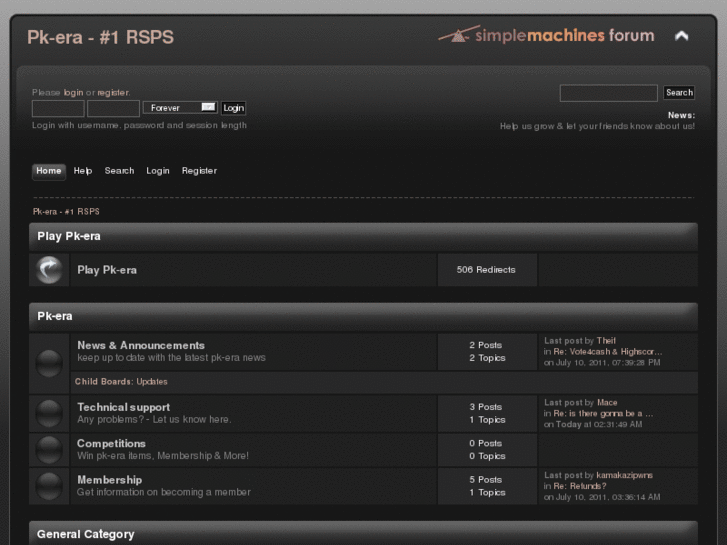
Task: Open the News & Announcements board
Action: pyautogui.click(x=141, y=345)
